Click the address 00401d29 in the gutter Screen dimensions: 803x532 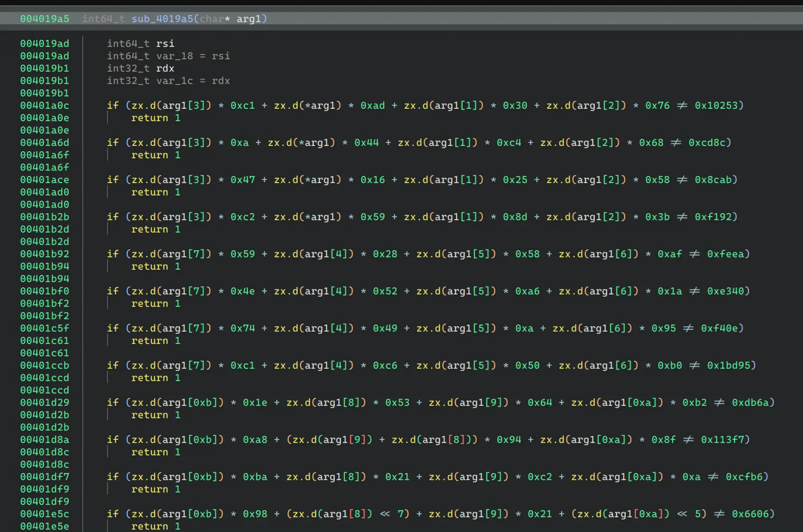(44, 403)
